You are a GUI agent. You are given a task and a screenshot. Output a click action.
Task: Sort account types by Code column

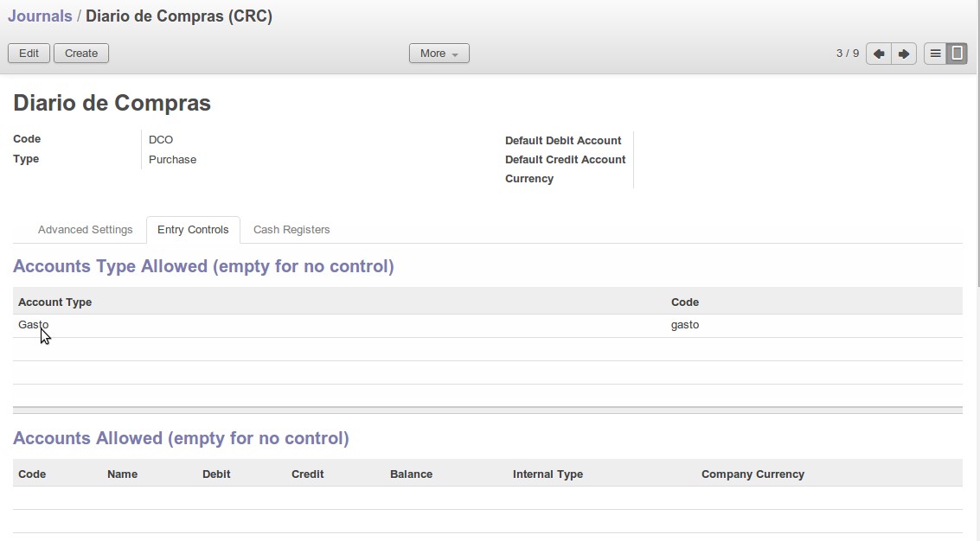coord(685,302)
